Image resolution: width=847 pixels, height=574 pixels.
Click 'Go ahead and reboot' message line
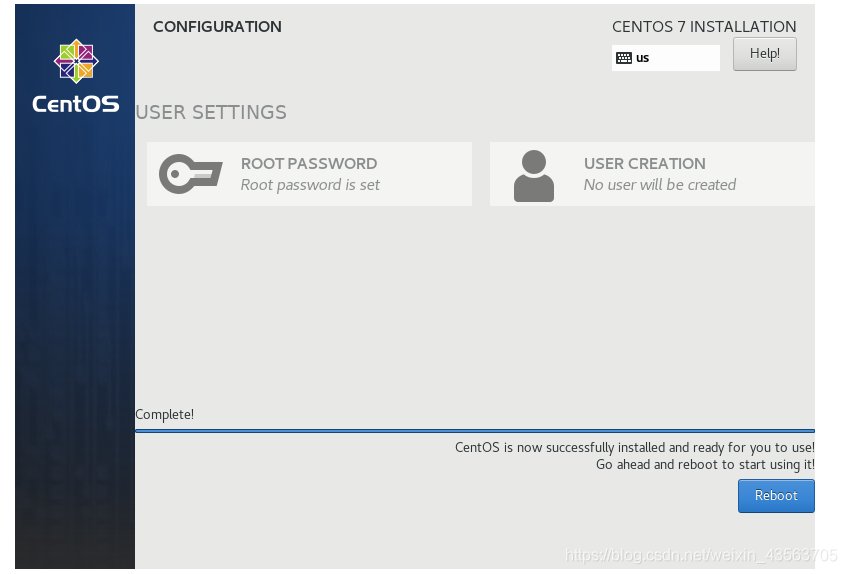click(705, 464)
